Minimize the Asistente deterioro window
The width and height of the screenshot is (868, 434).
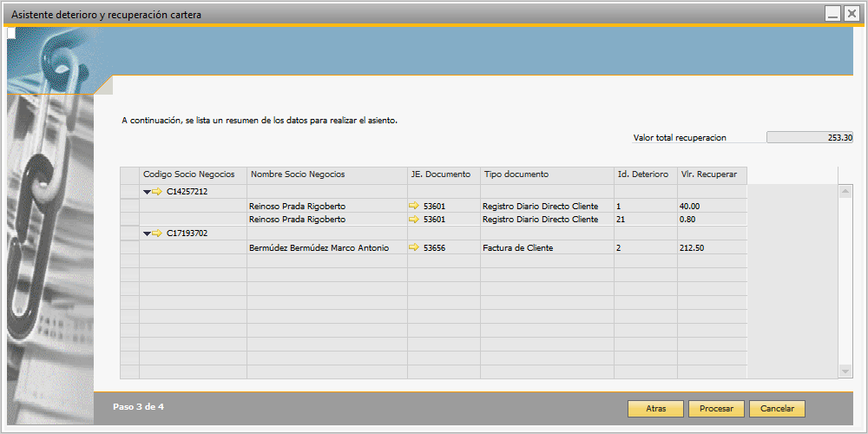click(x=832, y=14)
